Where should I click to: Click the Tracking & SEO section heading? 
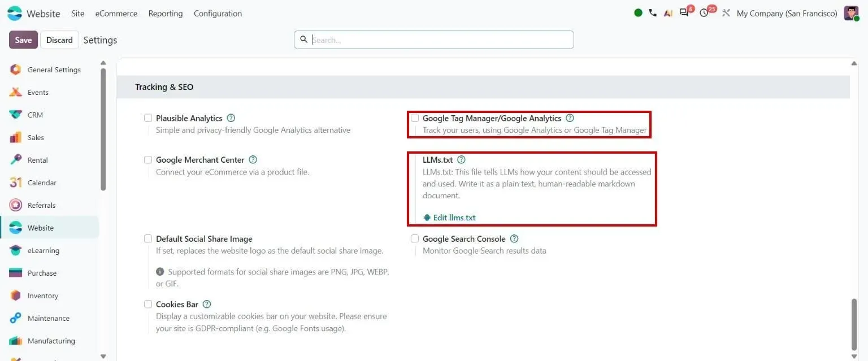[164, 87]
